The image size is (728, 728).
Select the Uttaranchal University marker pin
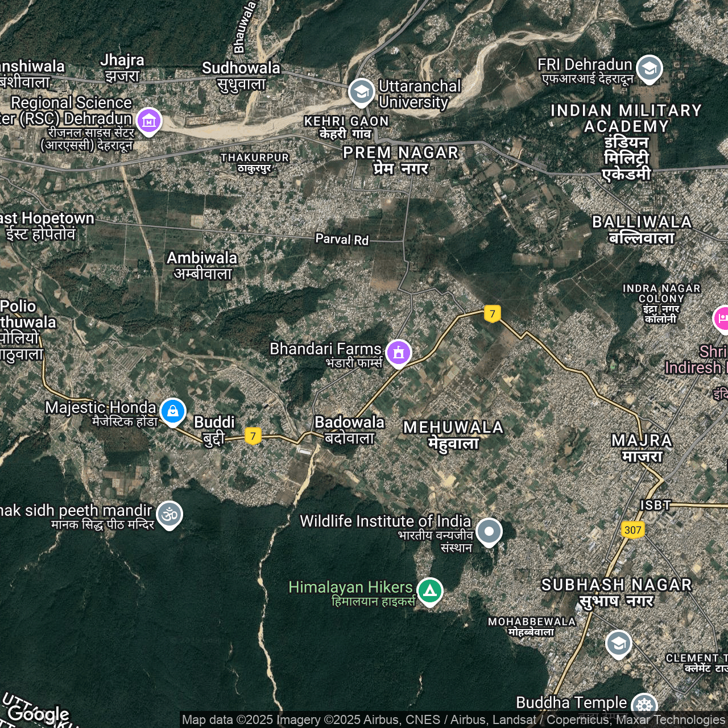pos(361,92)
